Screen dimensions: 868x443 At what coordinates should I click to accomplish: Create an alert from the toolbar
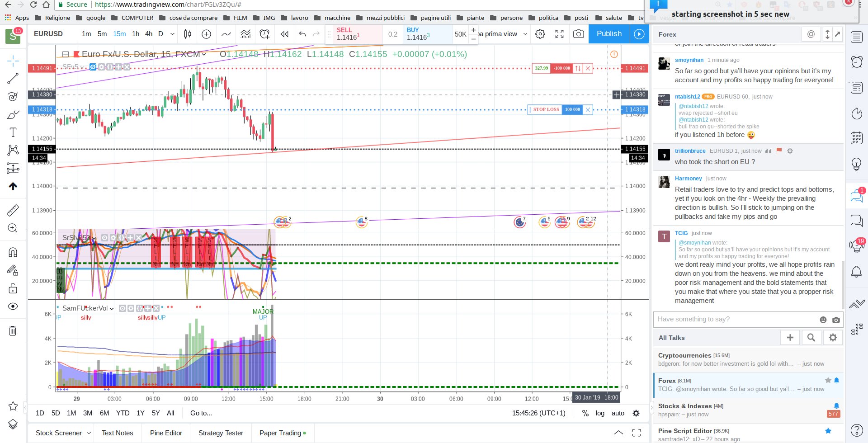(265, 34)
